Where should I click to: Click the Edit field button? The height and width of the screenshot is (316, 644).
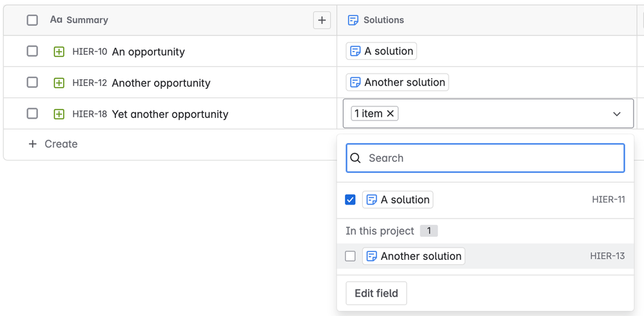[x=376, y=293]
